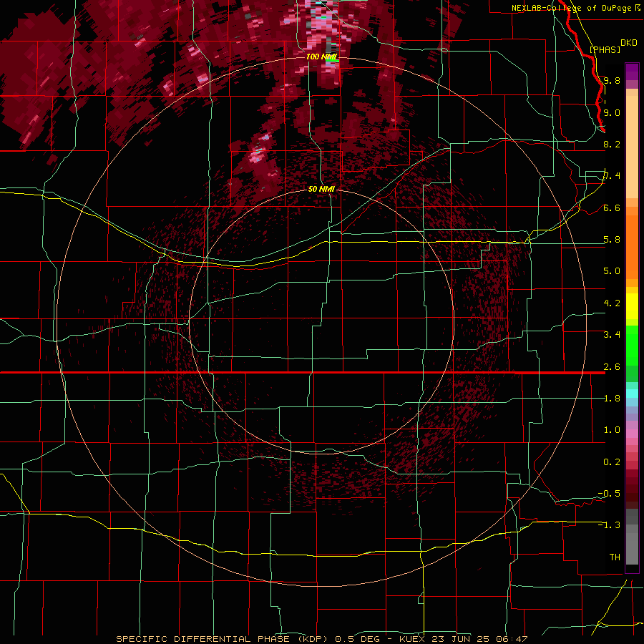Click the 9.0 value on the color scale
This screenshot has width=644, height=644.
tap(612, 112)
